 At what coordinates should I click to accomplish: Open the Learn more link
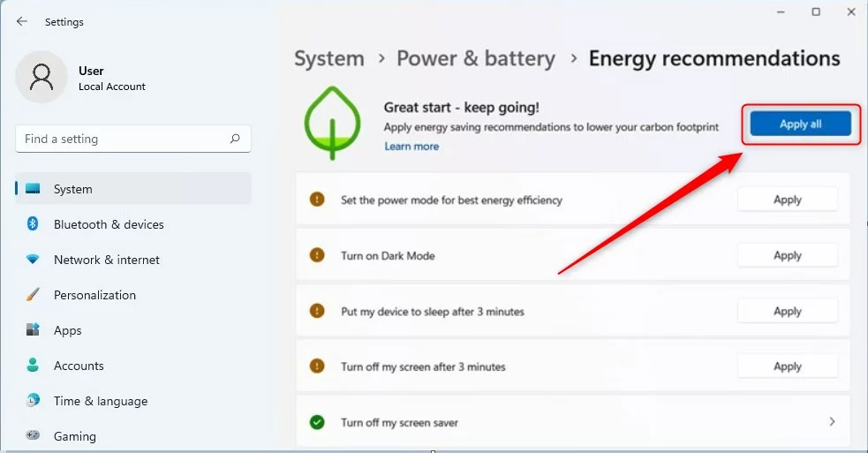pos(411,147)
